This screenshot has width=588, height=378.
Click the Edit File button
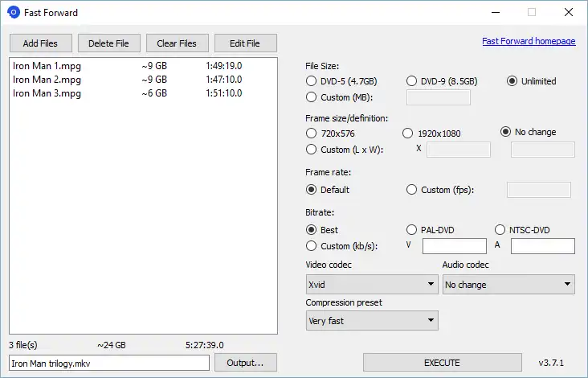(x=245, y=43)
